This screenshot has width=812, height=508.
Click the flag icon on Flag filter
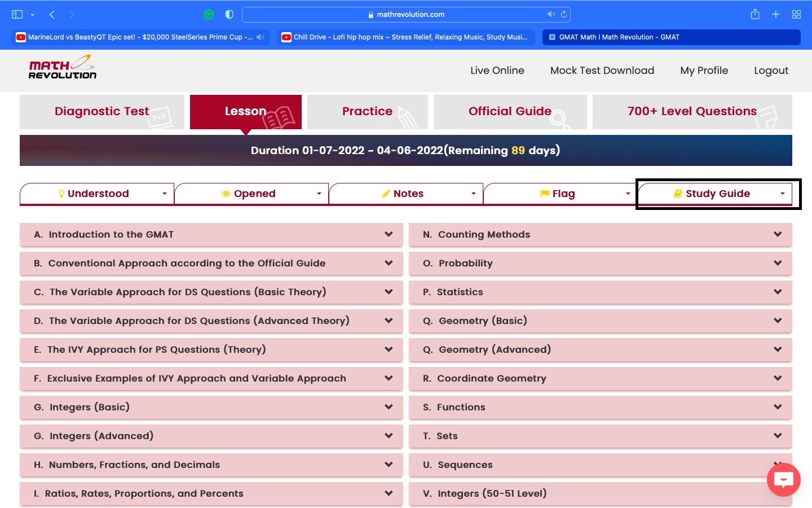coord(544,194)
